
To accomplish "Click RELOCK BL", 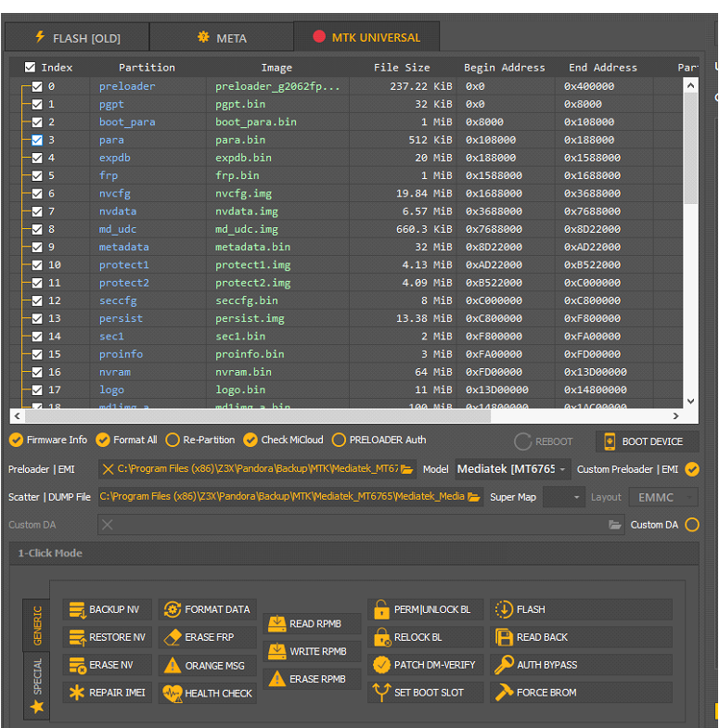I will tap(426, 637).
